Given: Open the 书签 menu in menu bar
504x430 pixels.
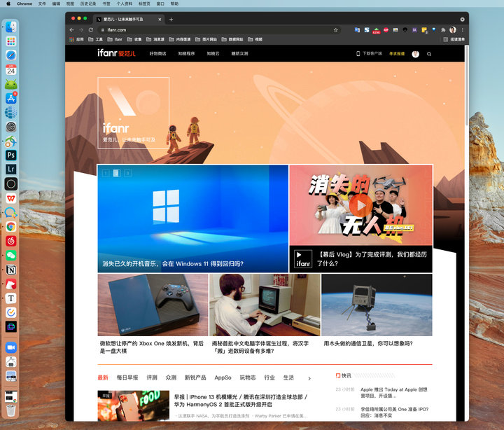Looking at the screenshot, I should 106,4.
